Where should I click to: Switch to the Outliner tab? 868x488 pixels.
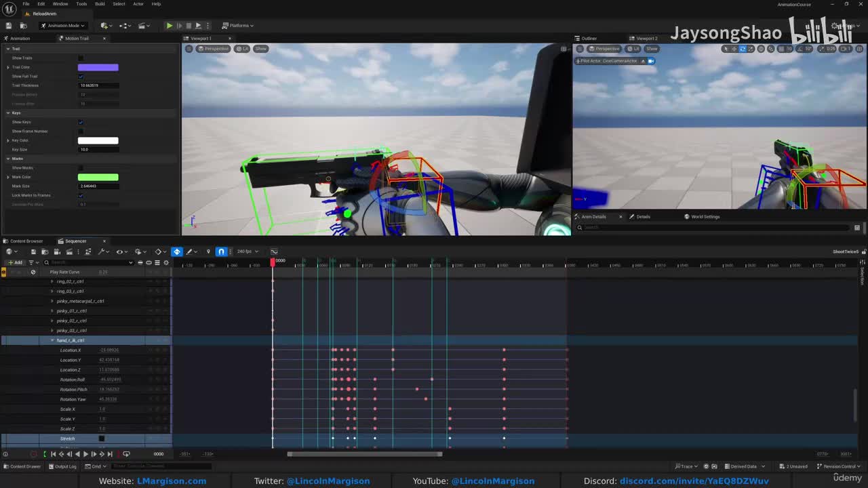(587, 39)
